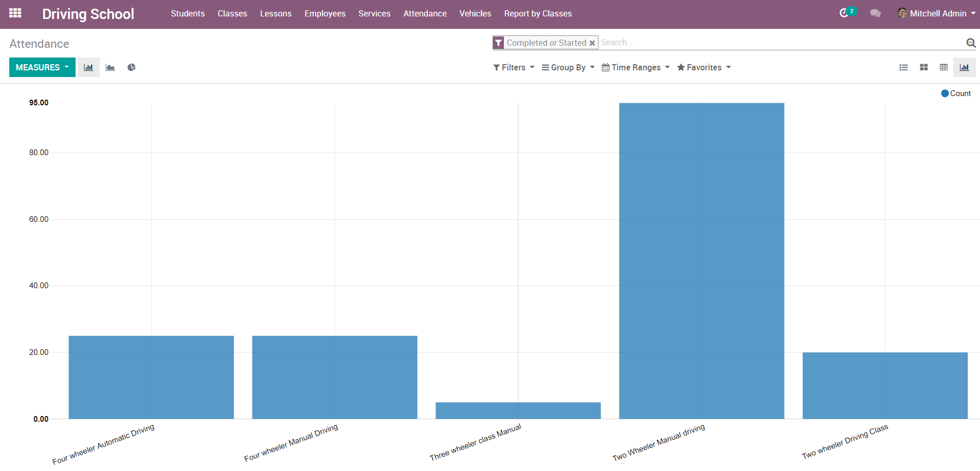The height and width of the screenshot is (471, 980).
Task: Remove the Completed or Started filter
Action: tap(592, 43)
